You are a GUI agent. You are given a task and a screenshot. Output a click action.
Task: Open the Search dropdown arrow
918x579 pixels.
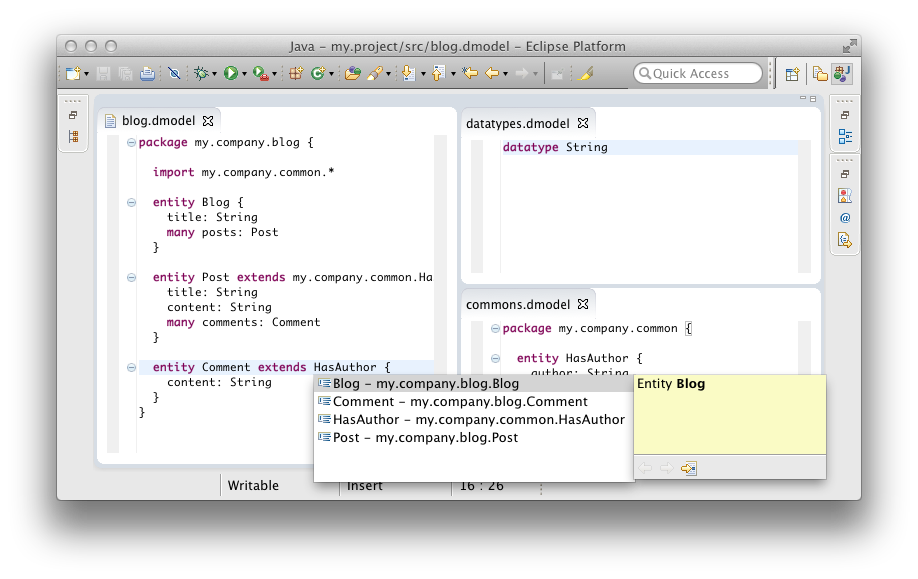(388, 74)
